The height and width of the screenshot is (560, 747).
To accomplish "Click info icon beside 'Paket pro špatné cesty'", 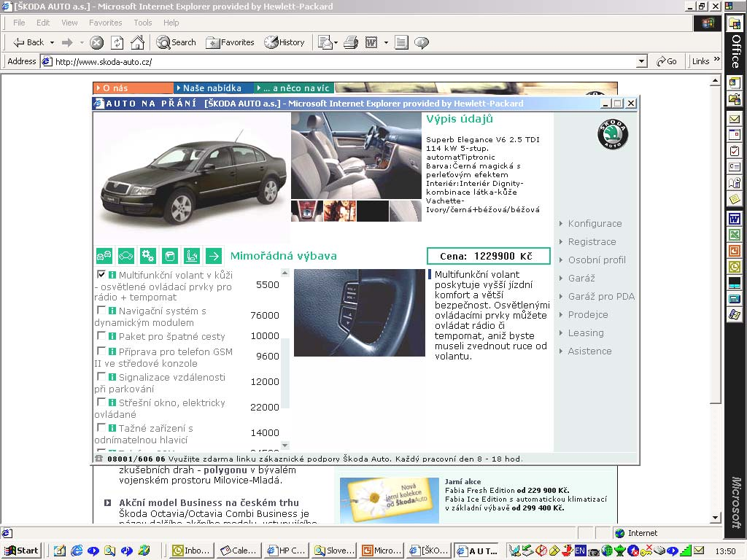I will point(112,336).
